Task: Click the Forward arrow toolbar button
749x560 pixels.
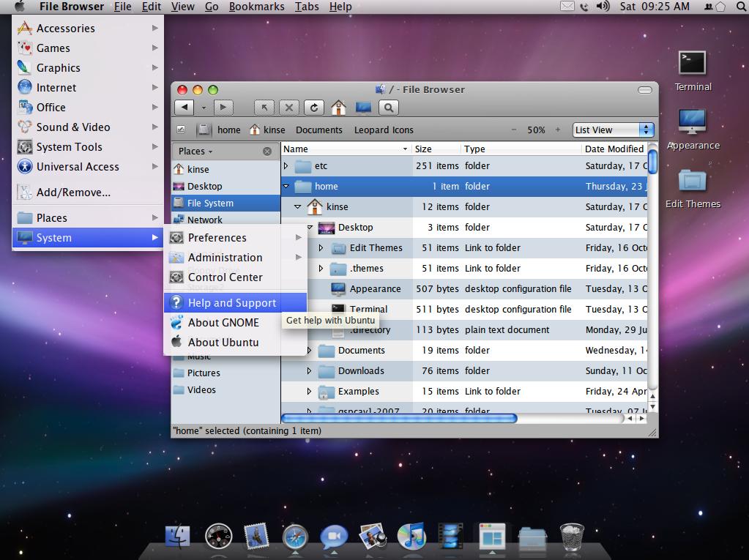Action: click(223, 108)
